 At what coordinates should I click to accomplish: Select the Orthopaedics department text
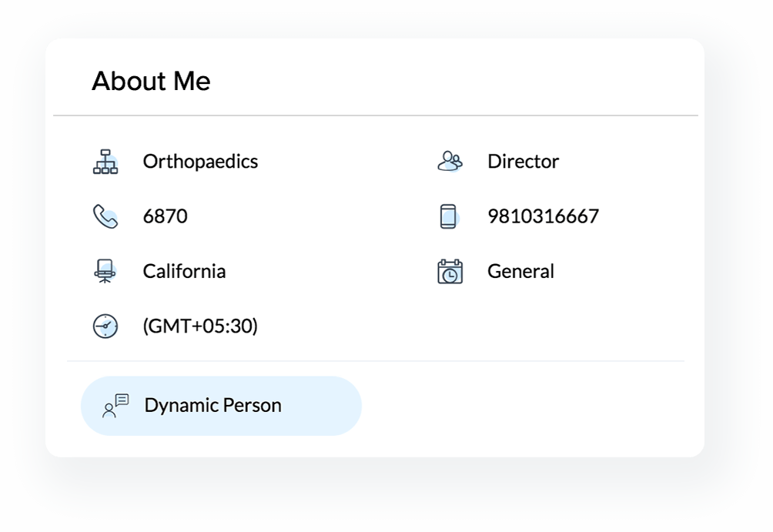tap(200, 162)
